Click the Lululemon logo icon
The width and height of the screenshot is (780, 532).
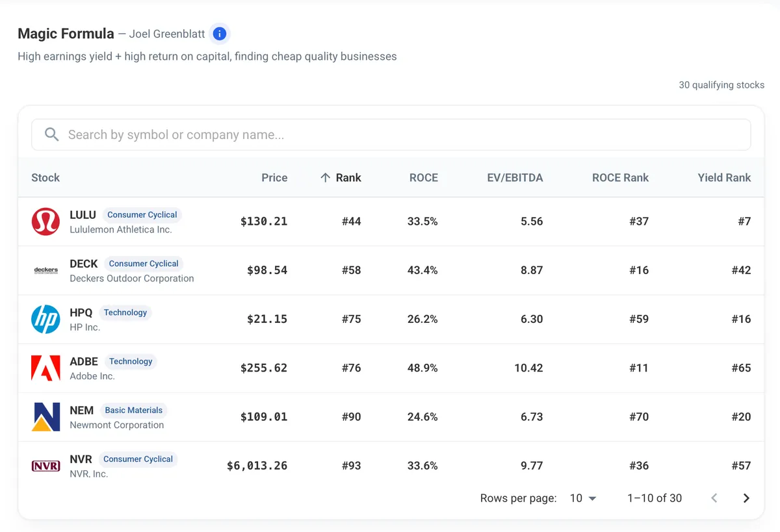[45, 222]
